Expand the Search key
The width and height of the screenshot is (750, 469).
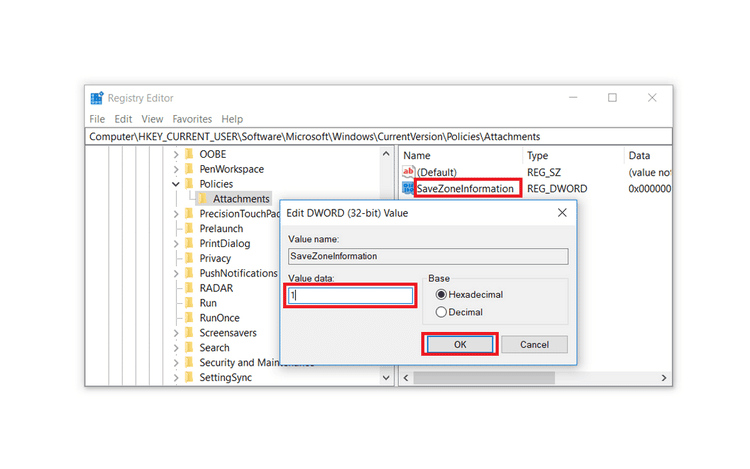coord(176,348)
